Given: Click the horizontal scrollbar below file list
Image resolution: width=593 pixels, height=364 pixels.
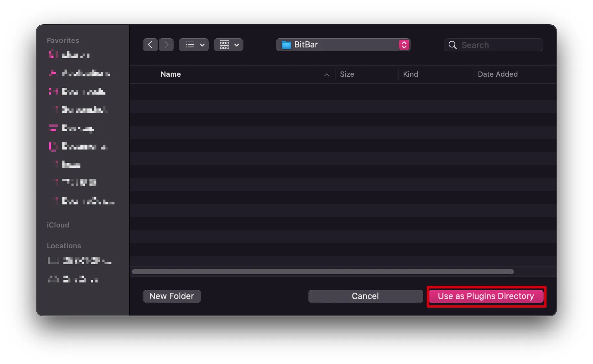Looking at the screenshot, I should coord(323,272).
